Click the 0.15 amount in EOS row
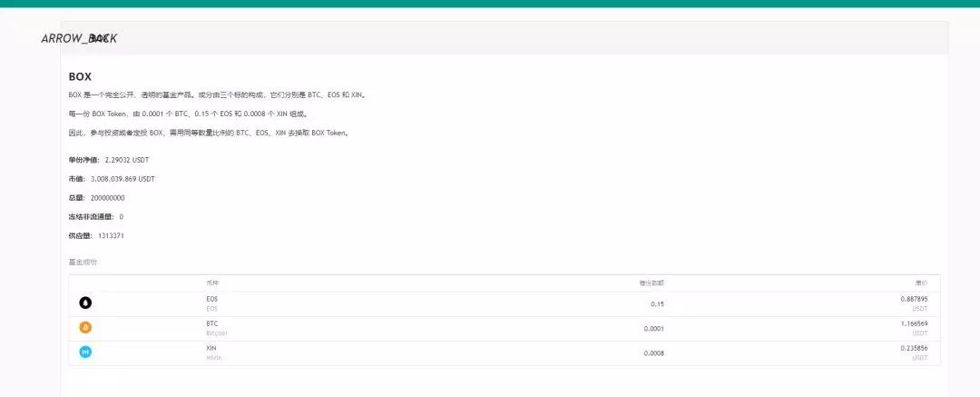This screenshot has height=397, width=980. [x=658, y=304]
